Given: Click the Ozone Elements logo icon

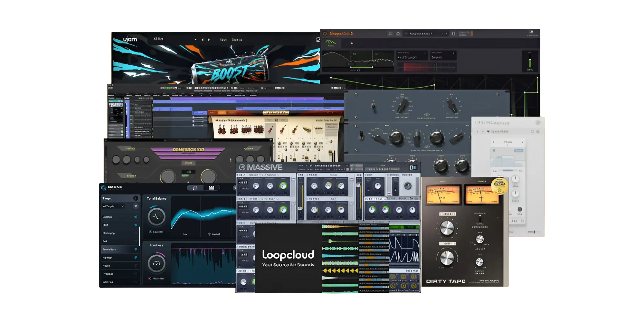Looking at the screenshot, I should coord(103,187).
